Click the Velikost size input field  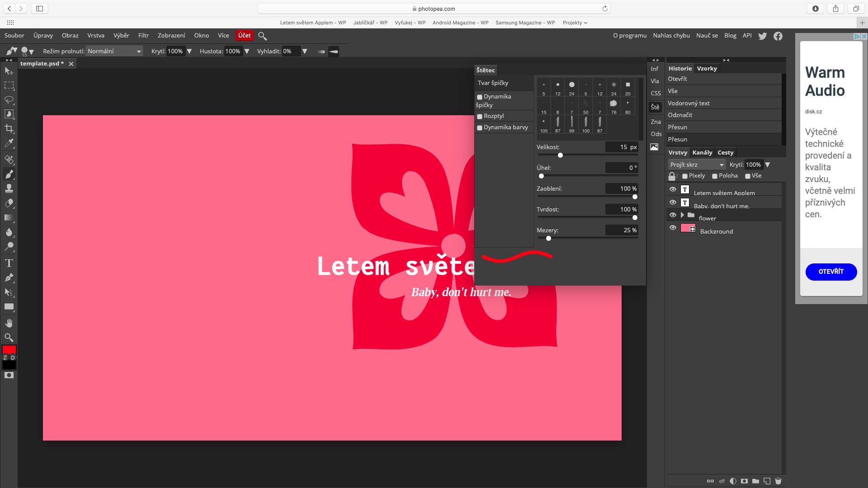(622, 147)
